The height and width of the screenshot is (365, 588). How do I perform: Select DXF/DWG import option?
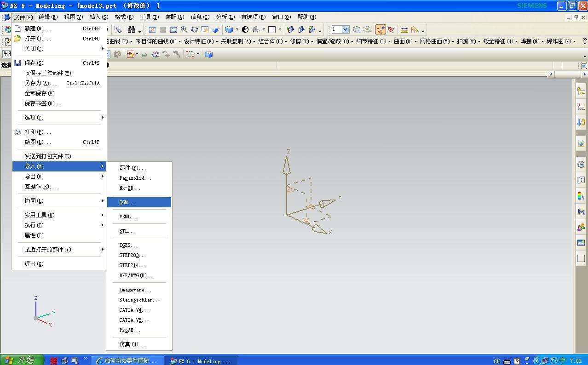click(x=139, y=276)
